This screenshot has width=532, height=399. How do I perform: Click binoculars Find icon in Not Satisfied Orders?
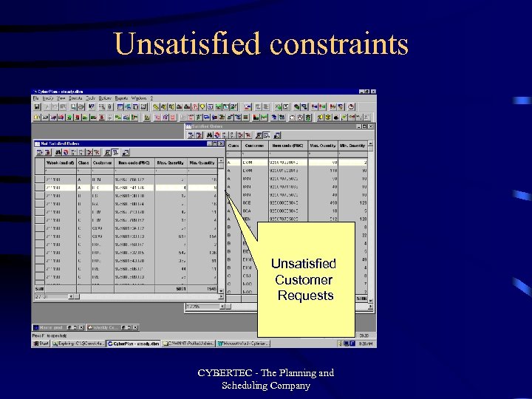coord(58,153)
